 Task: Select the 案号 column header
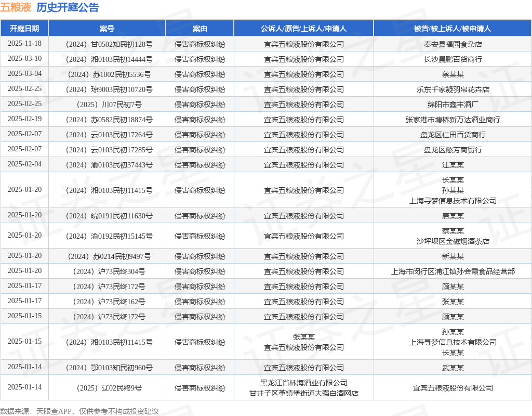point(107,29)
